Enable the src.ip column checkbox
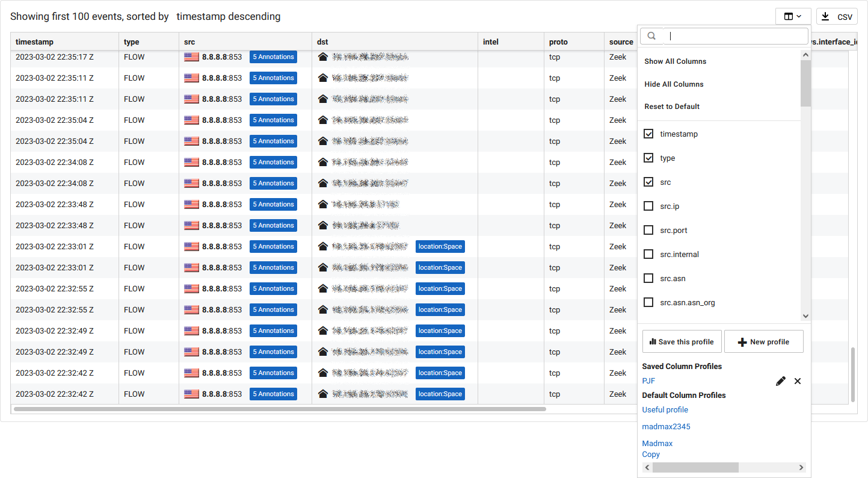 coord(648,206)
